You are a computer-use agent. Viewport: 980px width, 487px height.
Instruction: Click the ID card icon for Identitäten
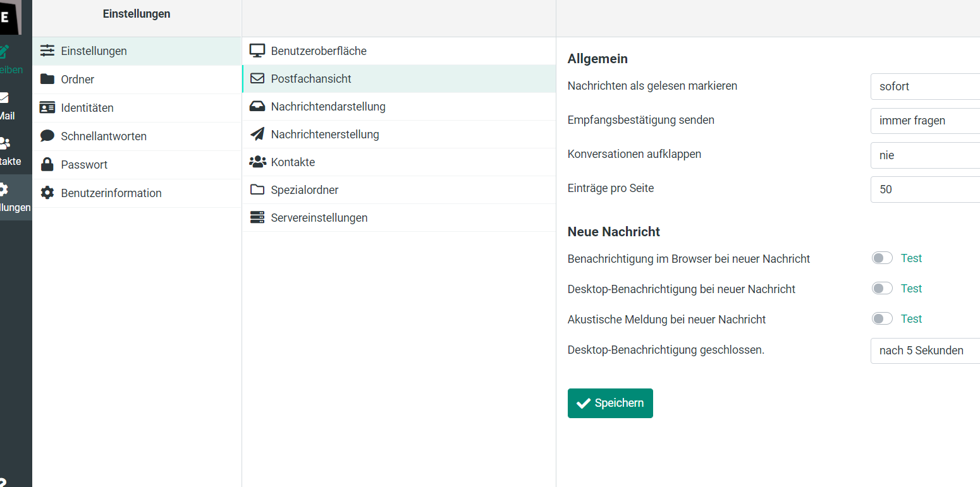pyautogui.click(x=47, y=107)
